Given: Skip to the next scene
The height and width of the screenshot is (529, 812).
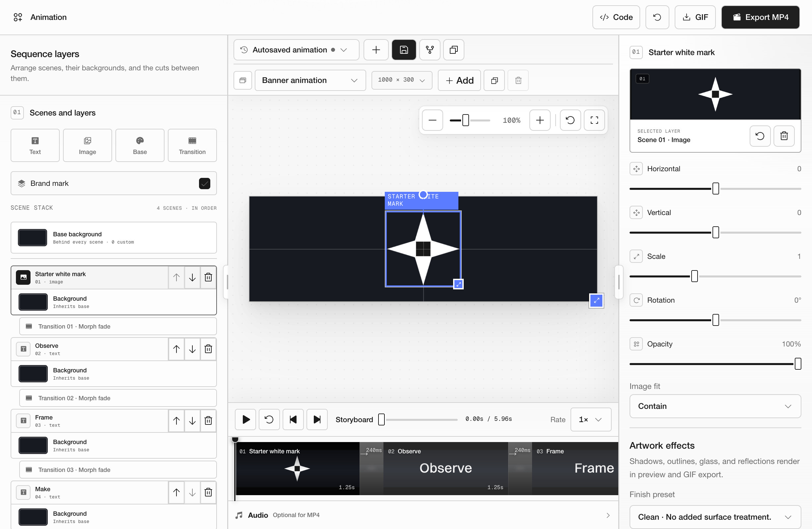Looking at the screenshot, I should coord(317,419).
